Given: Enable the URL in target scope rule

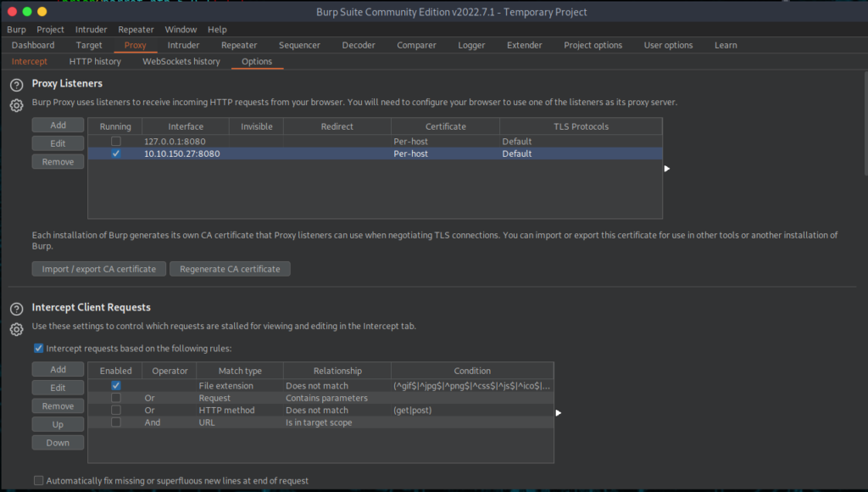Looking at the screenshot, I should pos(115,422).
